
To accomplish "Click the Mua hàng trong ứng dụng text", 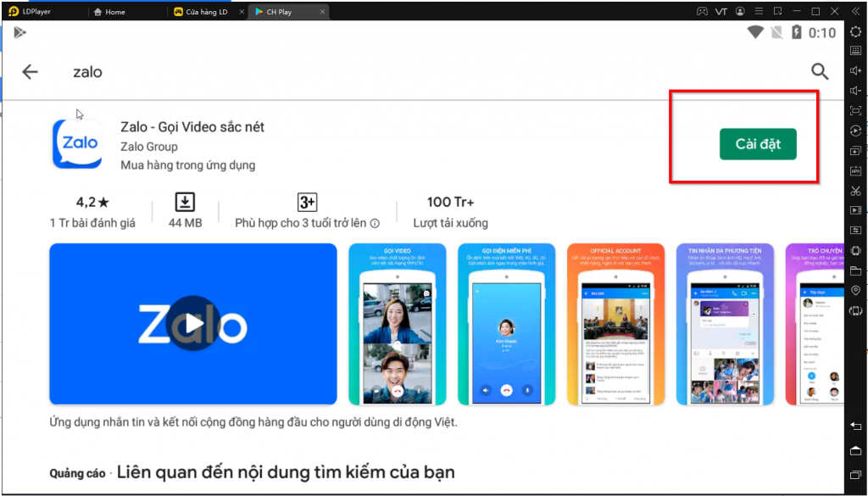I will [187, 165].
